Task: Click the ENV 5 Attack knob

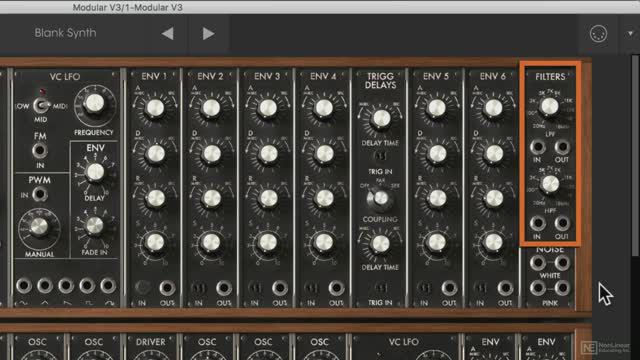Action: pos(437,108)
